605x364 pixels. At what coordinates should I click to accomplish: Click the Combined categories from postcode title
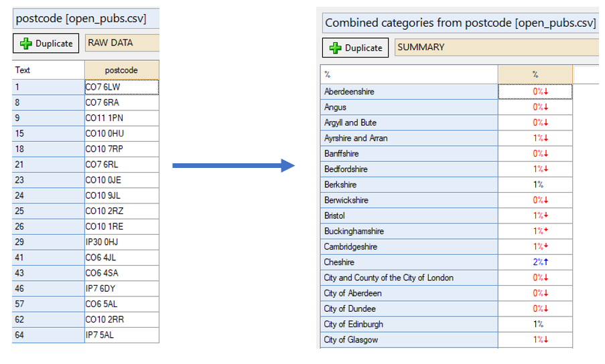point(460,23)
